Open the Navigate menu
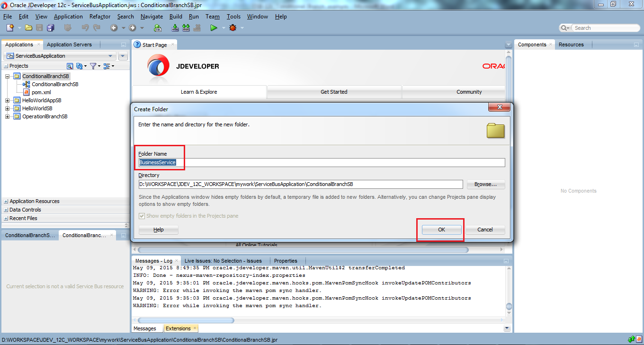 click(152, 17)
